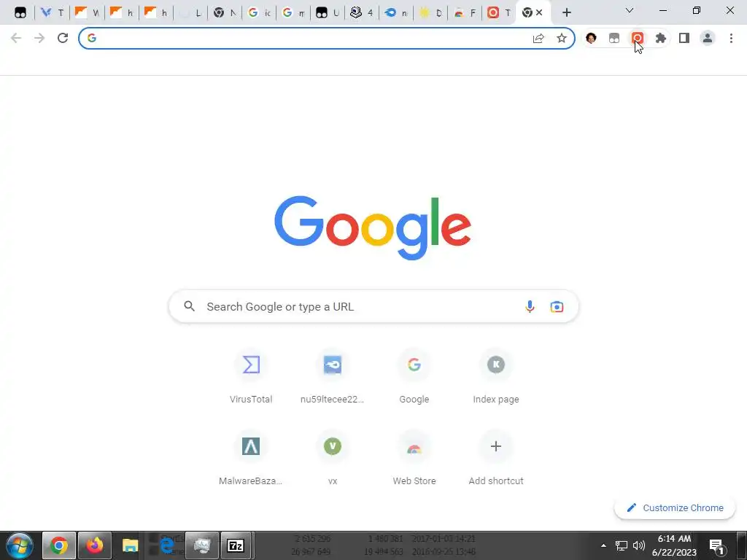Reload the current page

(x=63, y=38)
